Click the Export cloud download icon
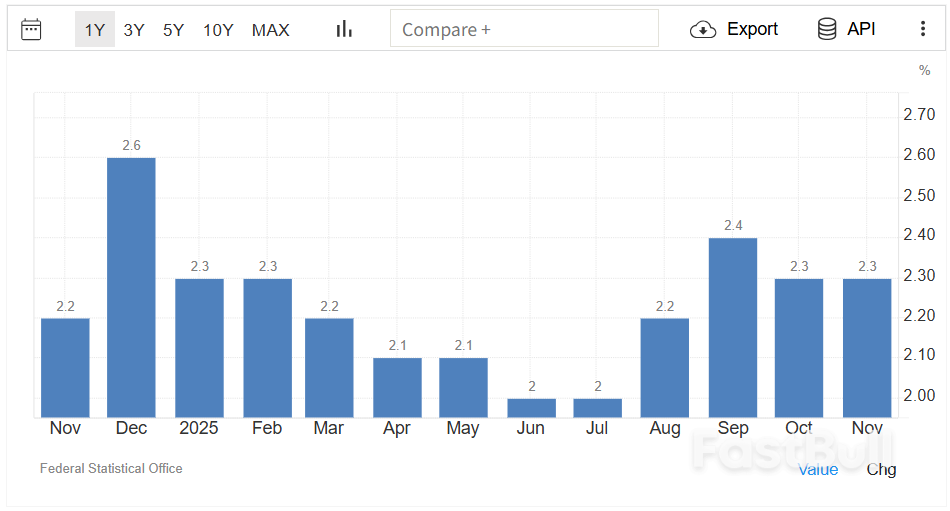The height and width of the screenshot is (511, 950). tap(703, 29)
